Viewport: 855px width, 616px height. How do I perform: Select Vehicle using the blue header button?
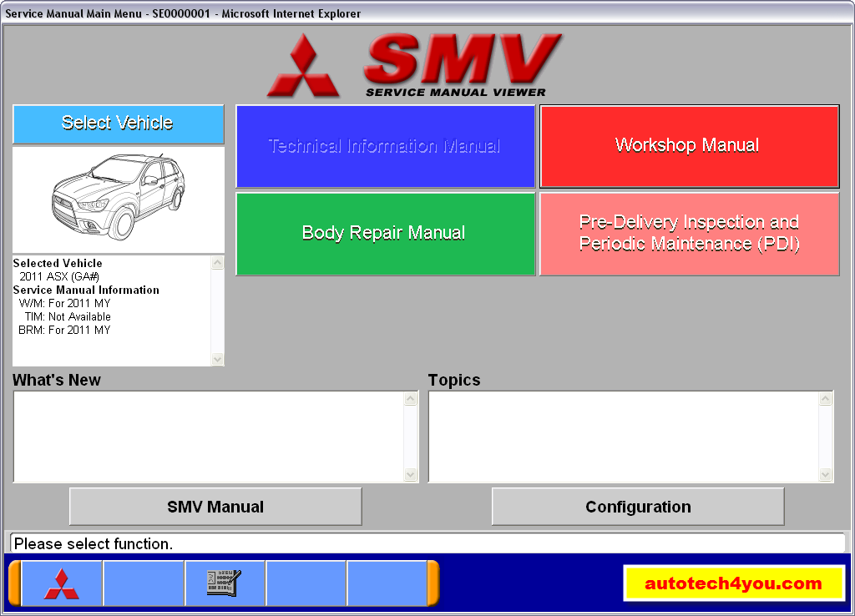tap(119, 124)
